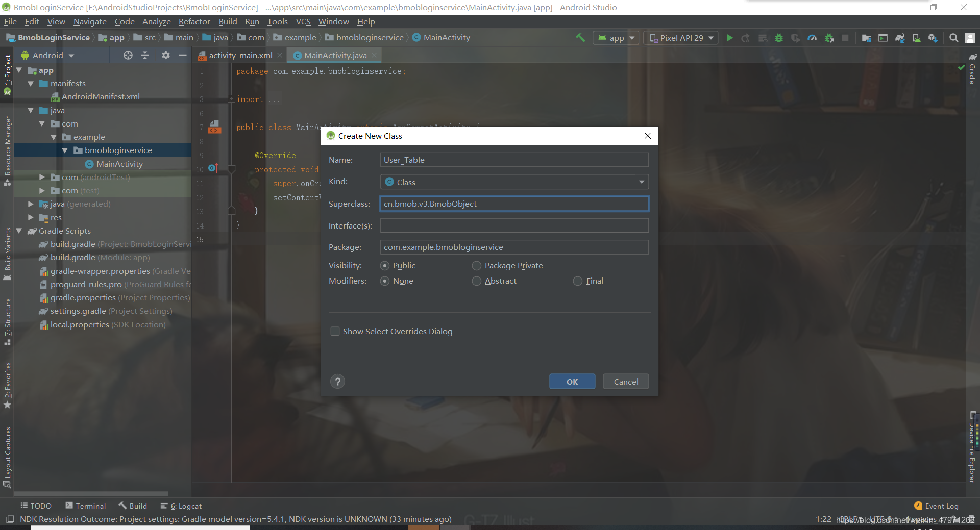The height and width of the screenshot is (530, 980).
Task: Click OK to create the class
Action: [x=572, y=382]
